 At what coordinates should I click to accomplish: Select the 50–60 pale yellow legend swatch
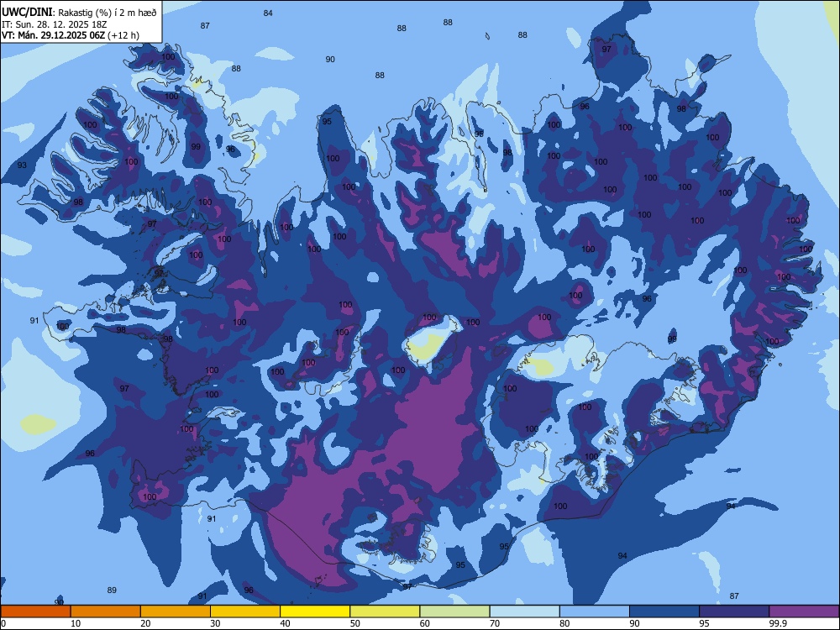385,612
